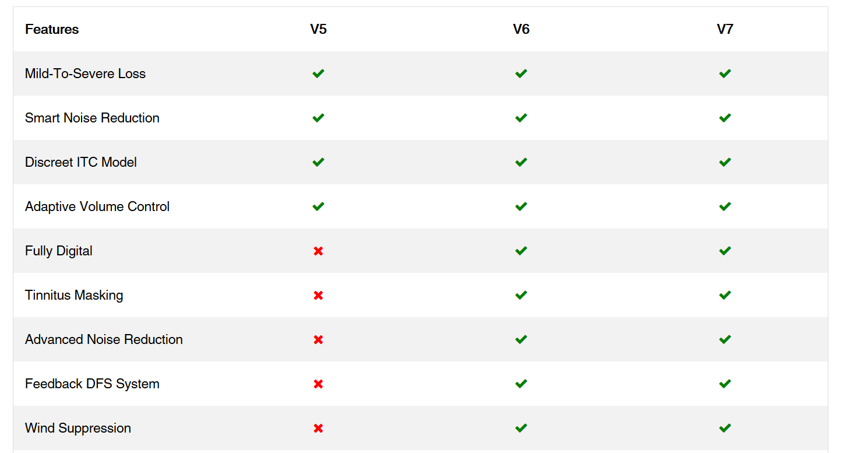Click the V5 checkmark for Adaptive Volume Control
The height and width of the screenshot is (453, 868).
(318, 206)
